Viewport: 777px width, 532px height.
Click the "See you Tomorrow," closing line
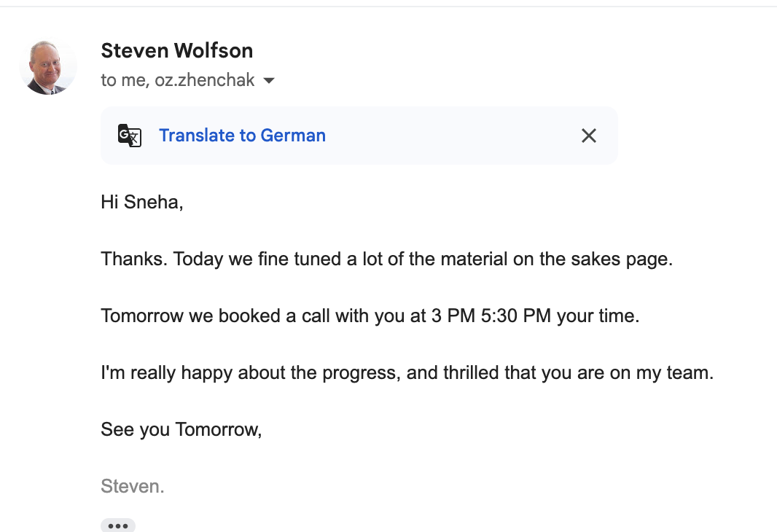point(181,429)
